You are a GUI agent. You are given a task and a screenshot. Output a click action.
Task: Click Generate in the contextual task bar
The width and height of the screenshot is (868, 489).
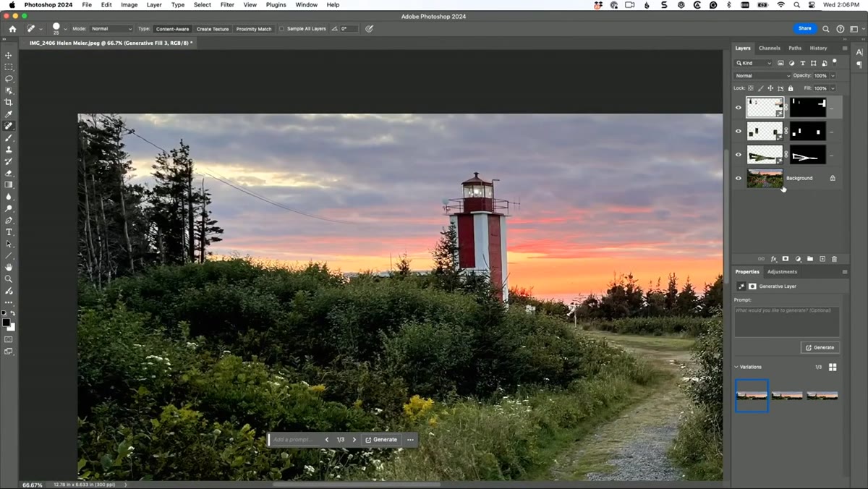tap(381, 440)
